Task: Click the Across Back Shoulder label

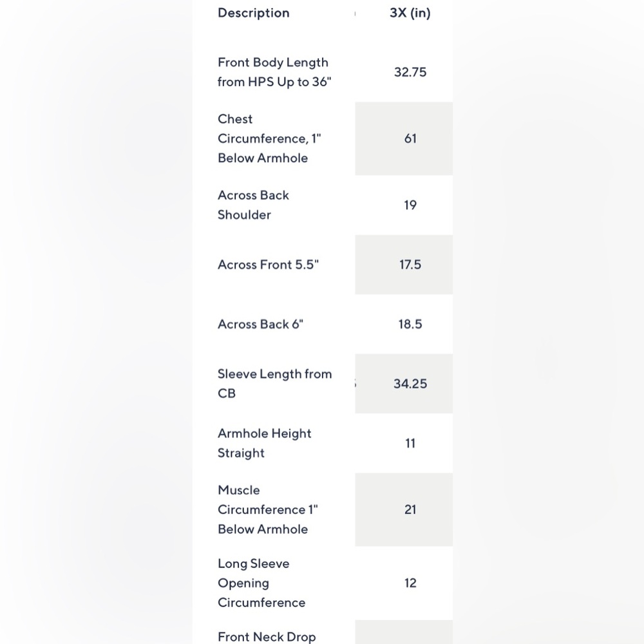Action: coord(253,205)
